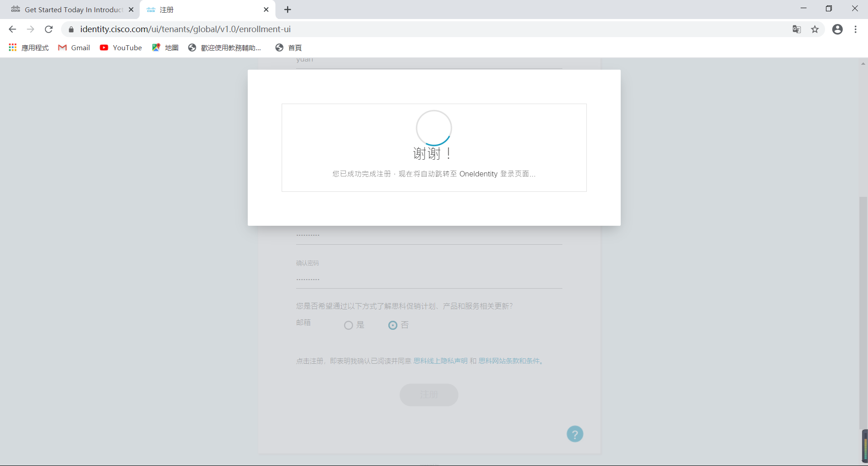Select the 注册 browser tab

click(x=203, y=10)
